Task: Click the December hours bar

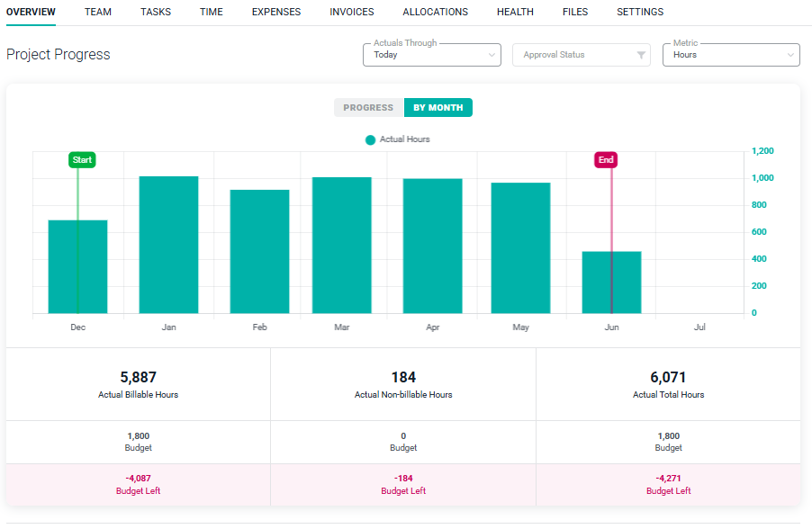Action: pyautogui.click(x=77, y=266)
